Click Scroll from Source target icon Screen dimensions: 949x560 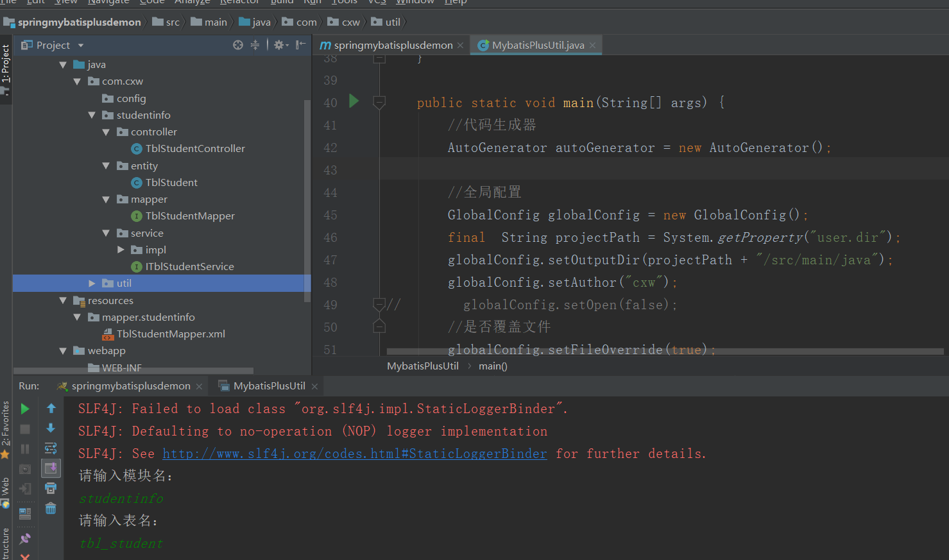click(x=238, y=45)
